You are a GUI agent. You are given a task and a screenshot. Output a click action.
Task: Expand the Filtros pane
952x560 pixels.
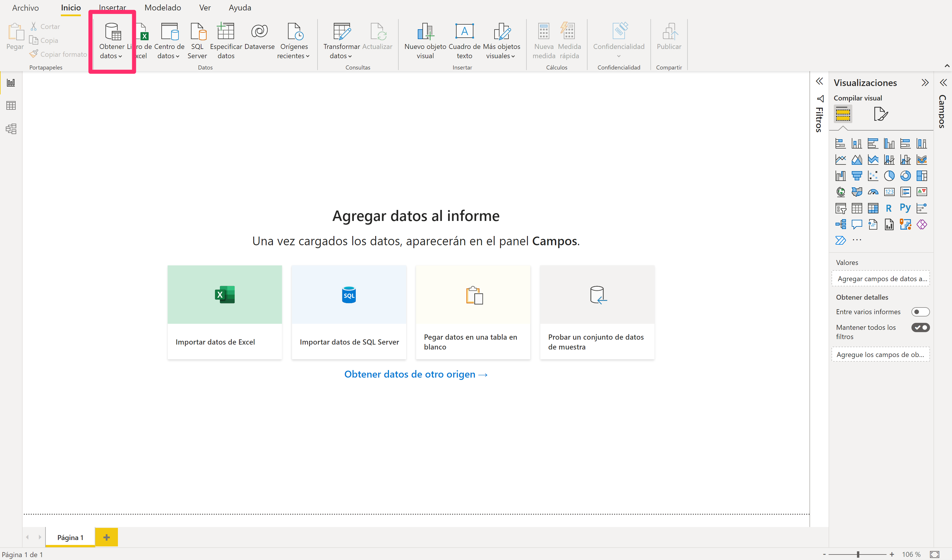819,82
